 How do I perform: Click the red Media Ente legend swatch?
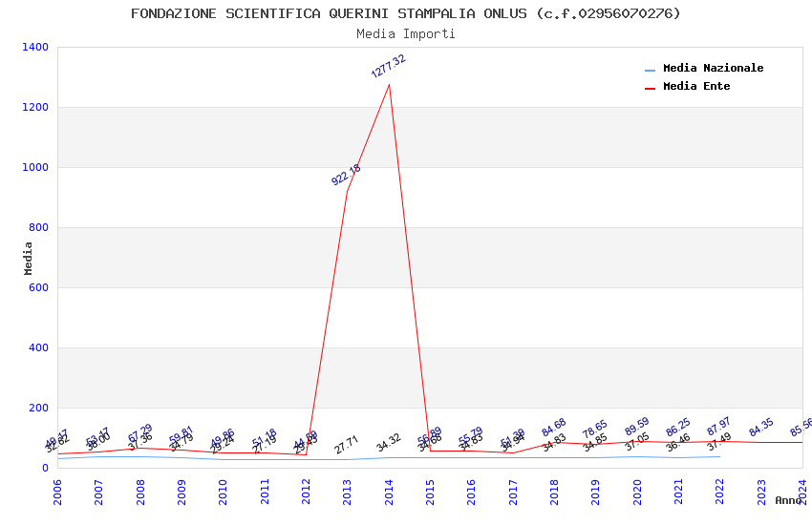coord(650,89)
